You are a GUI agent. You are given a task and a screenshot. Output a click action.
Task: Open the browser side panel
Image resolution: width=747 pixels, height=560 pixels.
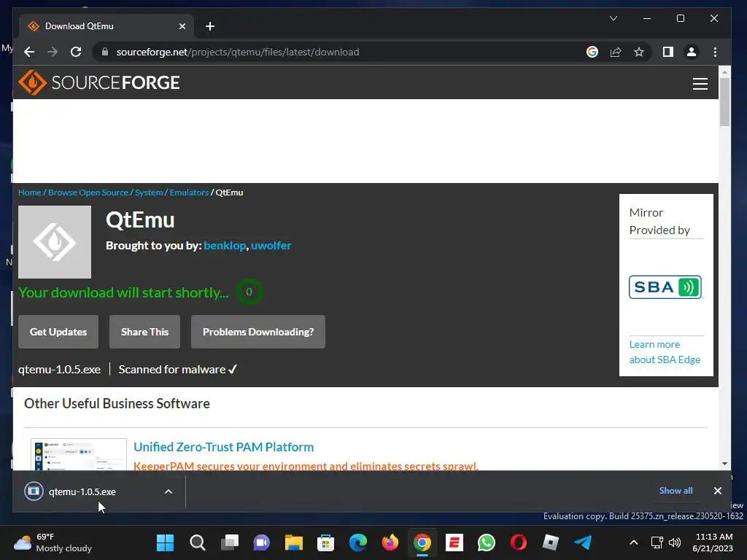[x=668, y=52]
